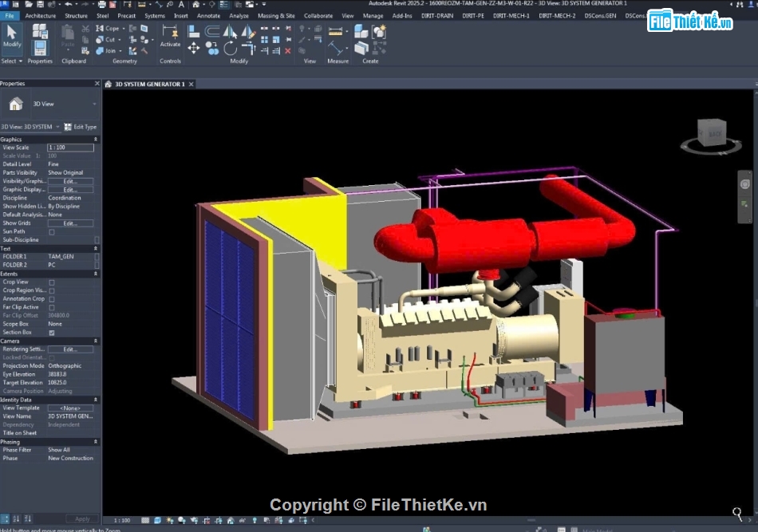Click the View Scale input field
Viewport: 758px width, 532px height.
70,148
